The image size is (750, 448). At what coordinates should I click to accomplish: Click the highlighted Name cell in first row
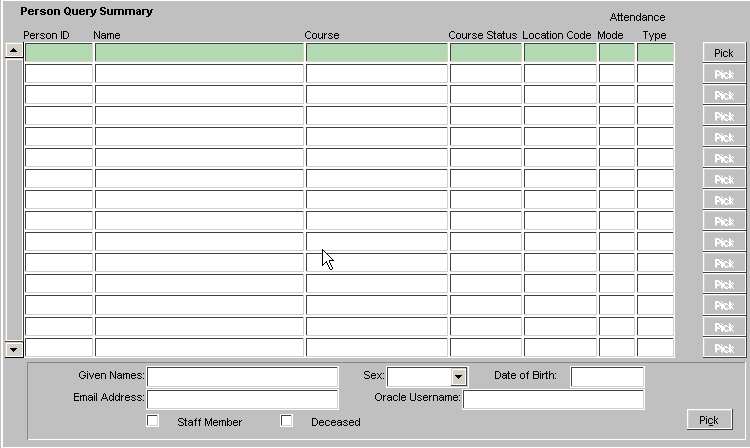click(199, 53)
